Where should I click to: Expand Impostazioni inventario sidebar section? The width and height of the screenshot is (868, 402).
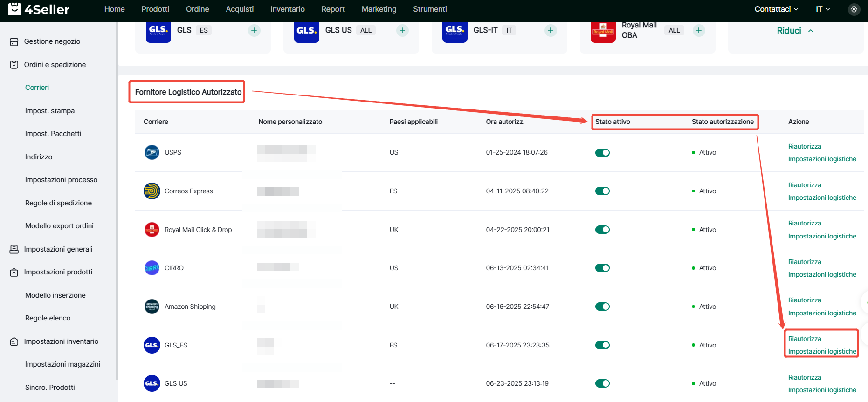point(61,341)
